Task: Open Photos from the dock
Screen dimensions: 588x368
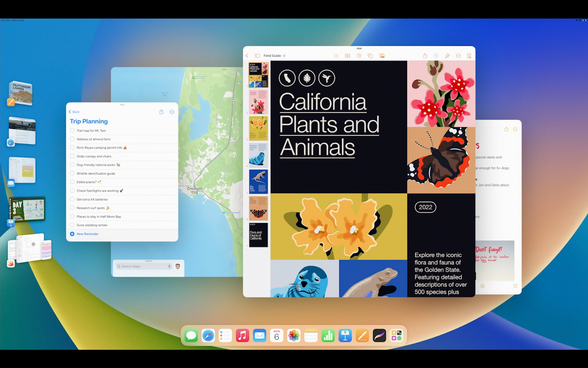Action: 294,336
